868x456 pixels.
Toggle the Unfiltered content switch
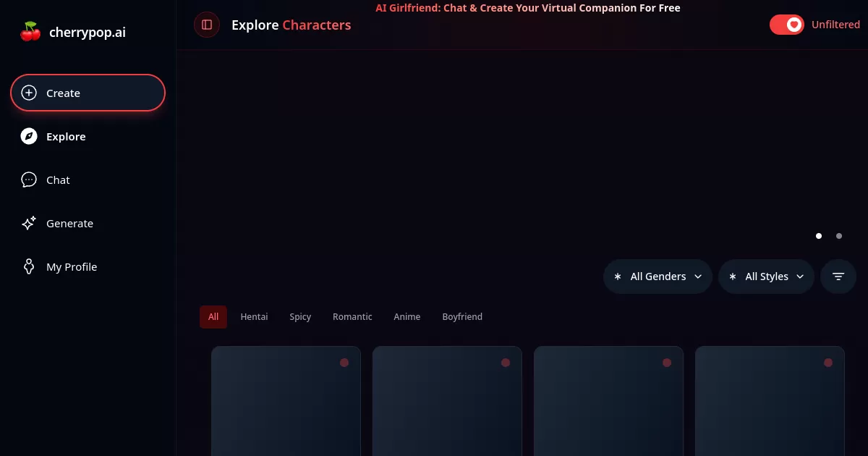tap(787, 24)
